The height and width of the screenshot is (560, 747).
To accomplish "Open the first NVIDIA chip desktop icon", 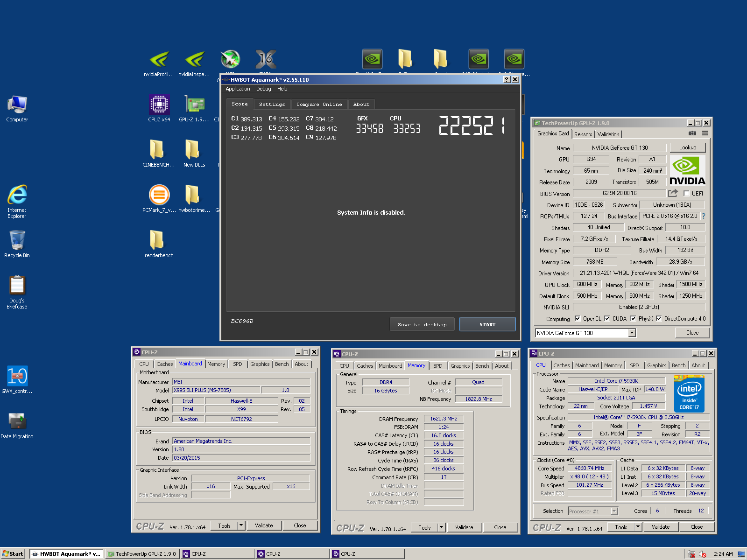I will pos(372,59).
